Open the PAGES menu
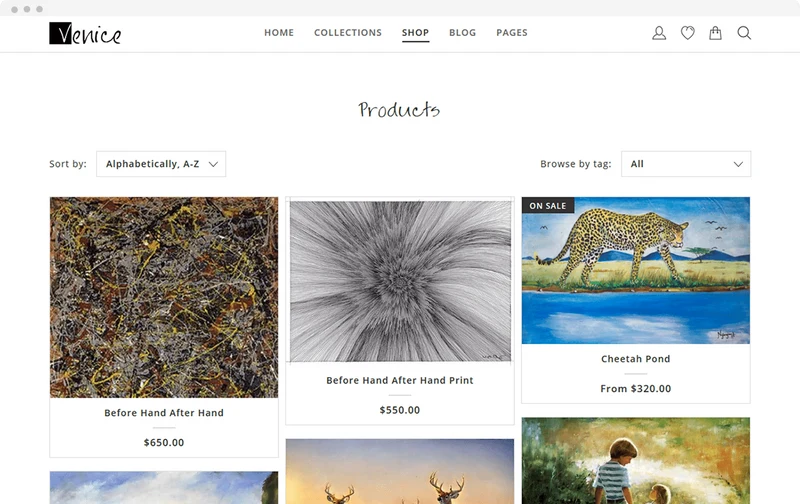 (x=512, y=33)
